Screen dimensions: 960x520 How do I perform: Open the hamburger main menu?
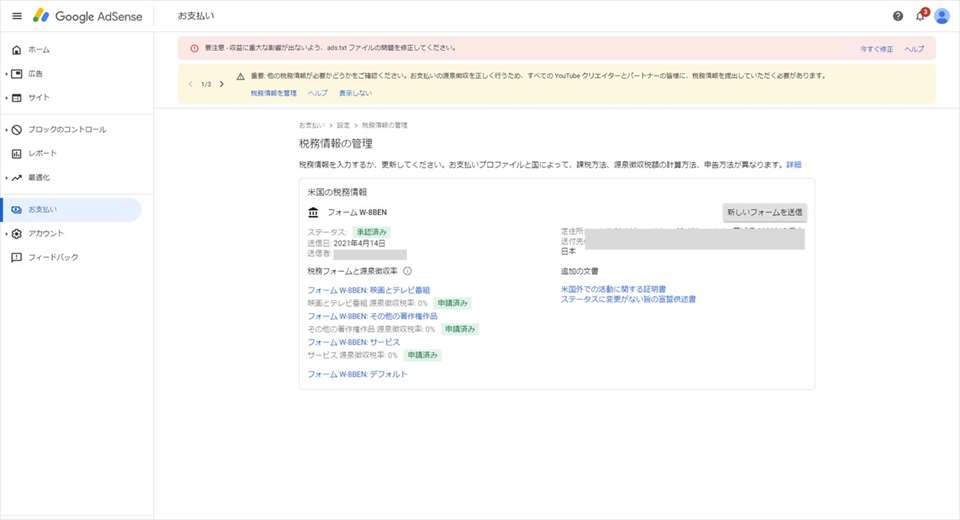16,16
